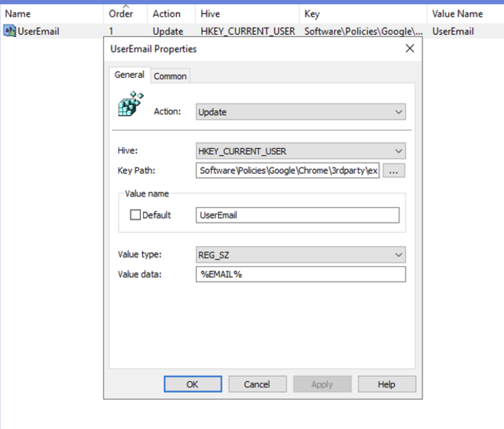Open the Value type dropdown
Screen dimensions: 504x429
(x=301, y=254)
